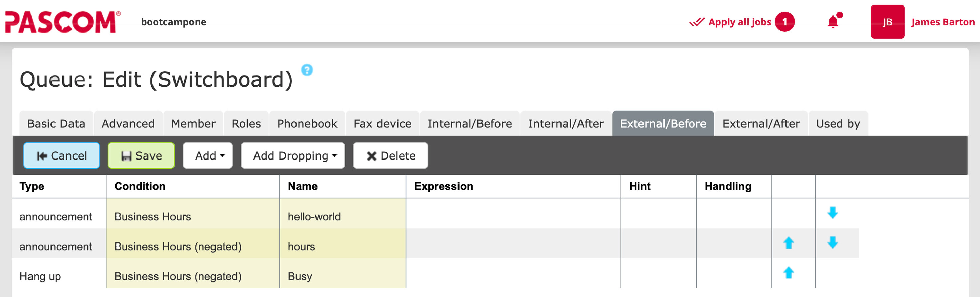Open James Barton user menu
Screen dimensions: 980x297
coord(943,22)
